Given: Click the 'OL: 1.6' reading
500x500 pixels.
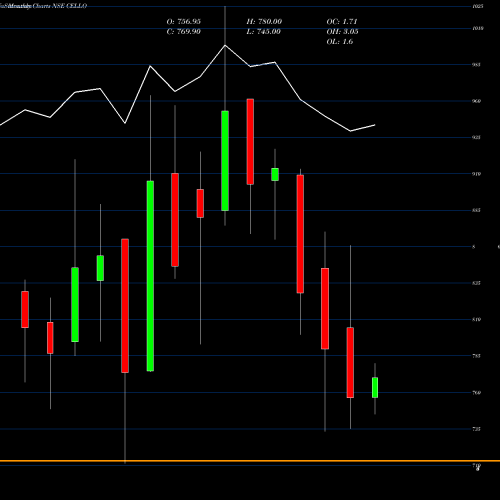Looking at the screenshot, I should click(x=340, y=42).
